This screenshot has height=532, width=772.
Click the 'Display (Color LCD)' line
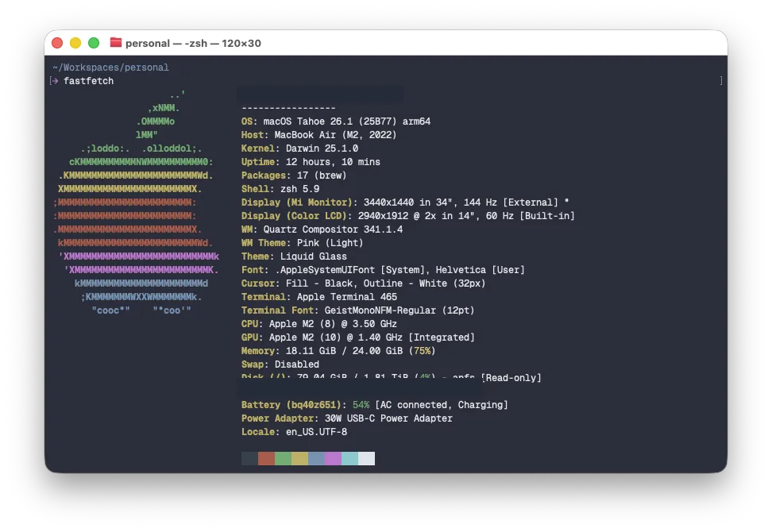[407, 216]
